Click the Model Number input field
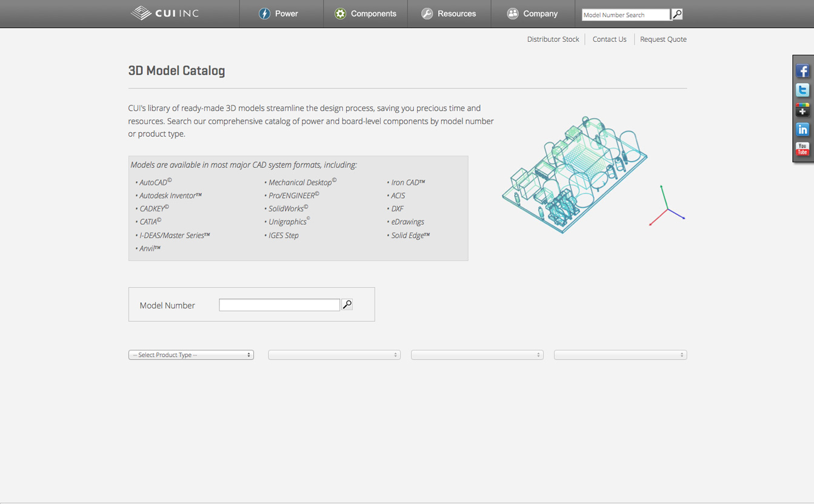The image size is (814, 504). click(x=279, y=305)
